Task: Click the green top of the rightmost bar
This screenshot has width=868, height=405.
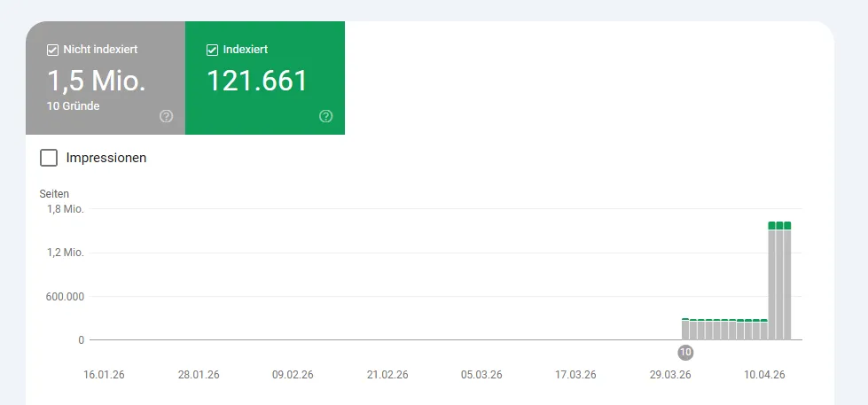Action: click(786, 225)
